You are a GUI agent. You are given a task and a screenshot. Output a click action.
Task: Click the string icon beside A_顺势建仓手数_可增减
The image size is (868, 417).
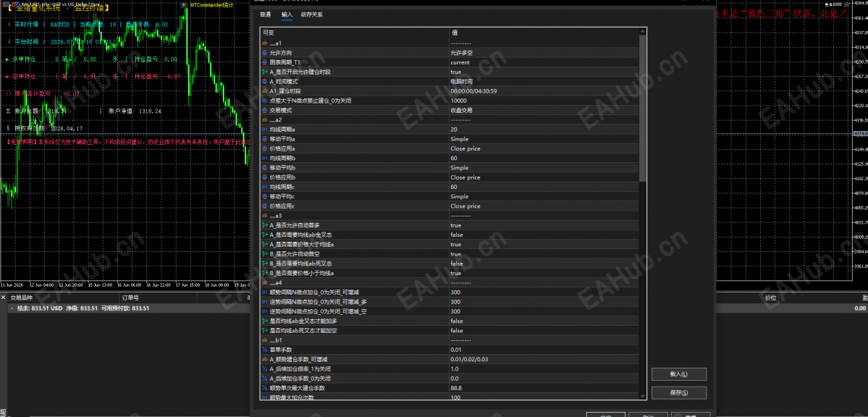click(265, 359)
